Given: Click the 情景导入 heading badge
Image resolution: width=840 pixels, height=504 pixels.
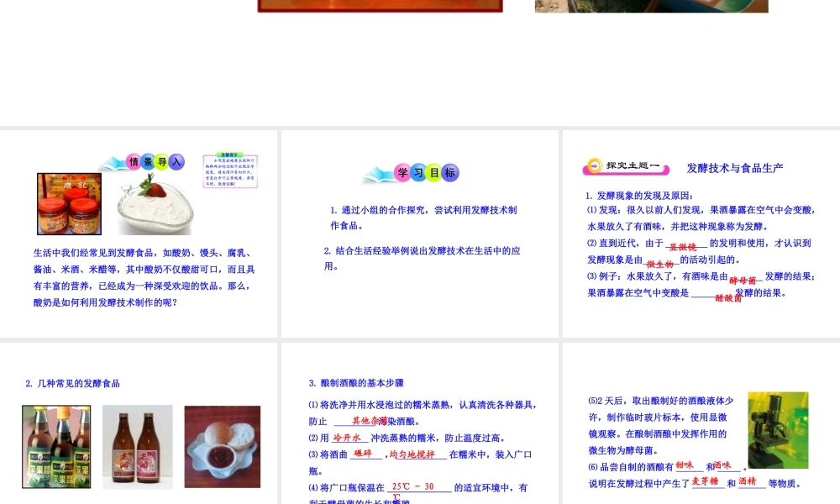Looking at the screenshot, I should pyautogui.click(x=142, y=162).
